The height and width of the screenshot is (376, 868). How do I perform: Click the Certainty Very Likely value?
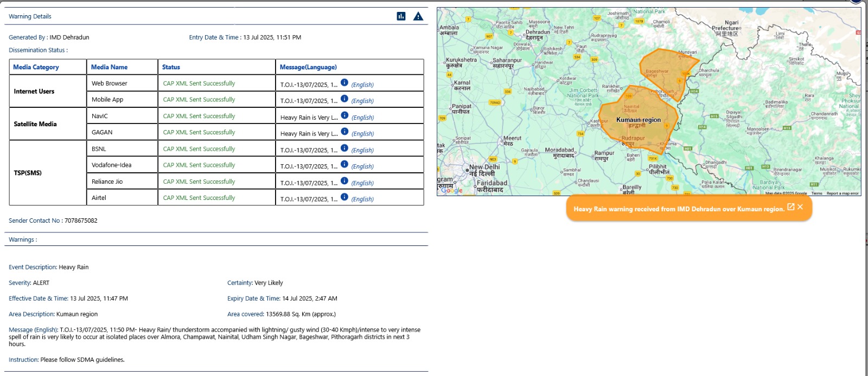click(x=269, y=283)
